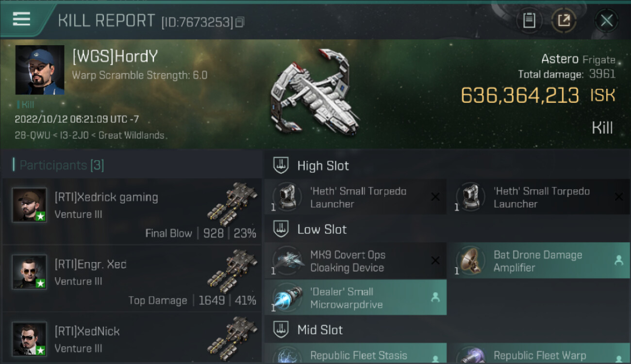
Task: Share the kill report externally
Action: coord(564,20)
